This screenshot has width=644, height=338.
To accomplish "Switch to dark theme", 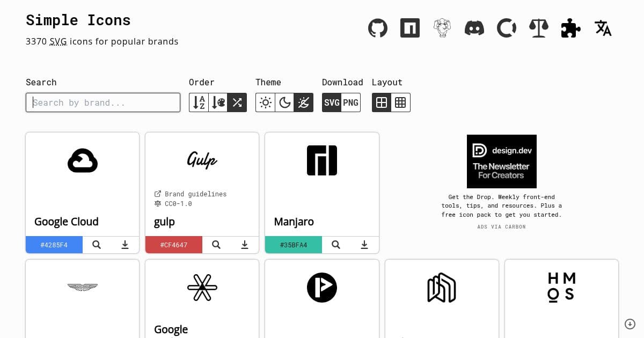I will (x=284, y=102).
